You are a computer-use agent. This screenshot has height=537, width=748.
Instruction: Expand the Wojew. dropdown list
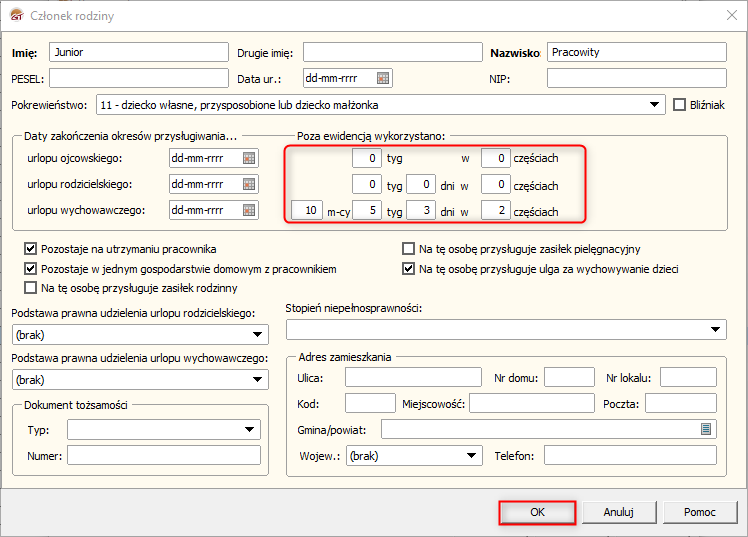tap(473, 456)
